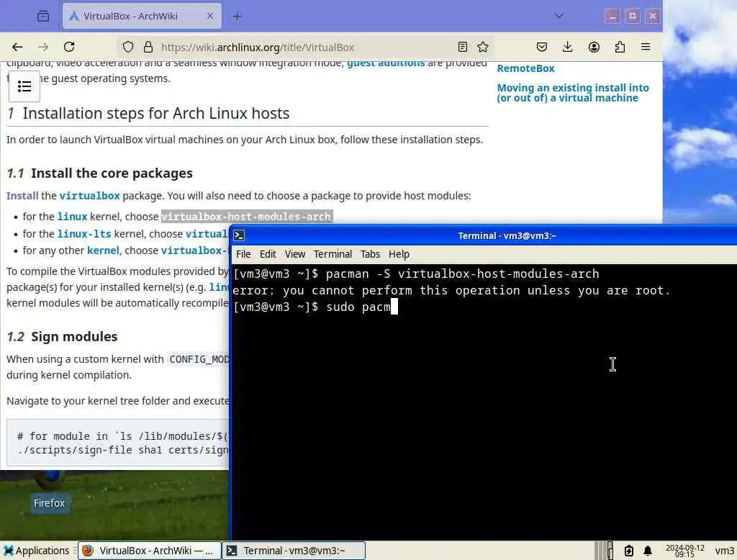The image size is (737, 560).
Task: Open the virtualbox package link
Action: (x=89, y=196)
